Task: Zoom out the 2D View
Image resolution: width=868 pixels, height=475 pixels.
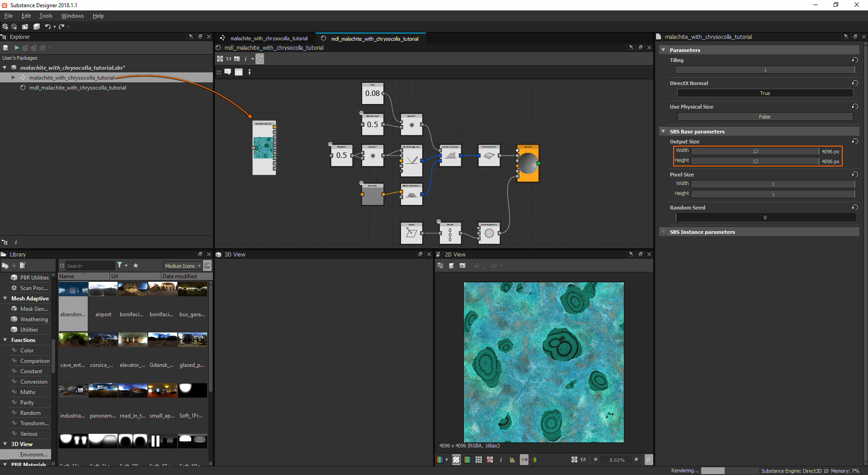Action: tap(595, 460)
